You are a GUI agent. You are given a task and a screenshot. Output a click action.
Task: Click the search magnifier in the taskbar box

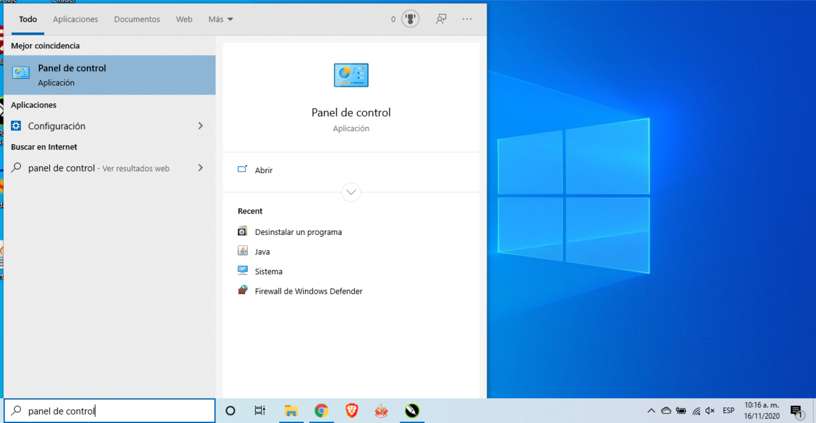click(x=17, y=411)
